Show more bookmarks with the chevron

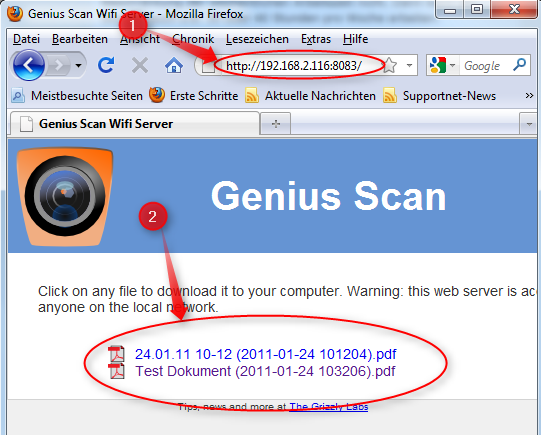click(529, 96)
